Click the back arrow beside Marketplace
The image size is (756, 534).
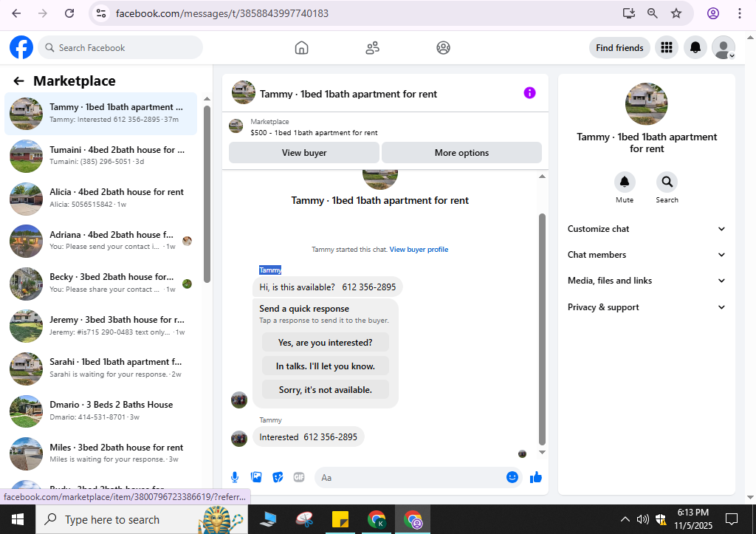pyautogui.click(x=18, y=81)
